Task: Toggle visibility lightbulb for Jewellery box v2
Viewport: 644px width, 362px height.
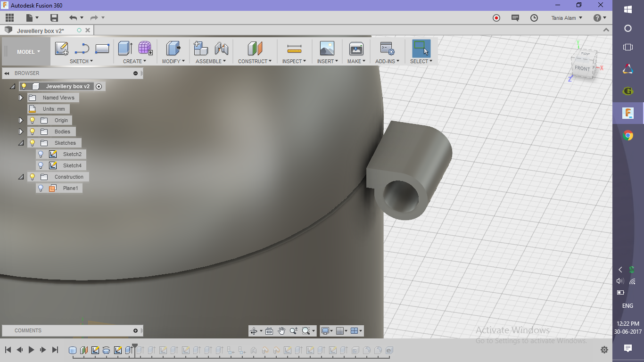Action: pos(24,86)
